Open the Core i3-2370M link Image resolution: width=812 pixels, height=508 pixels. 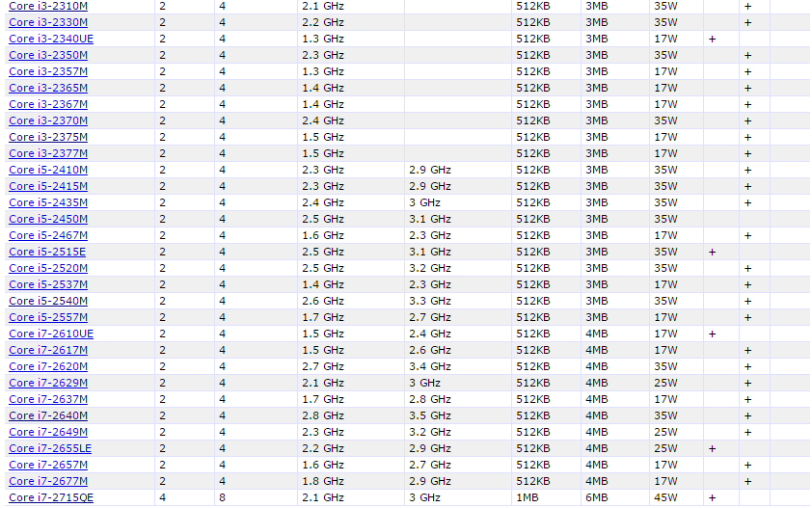(x=48, y=120)
